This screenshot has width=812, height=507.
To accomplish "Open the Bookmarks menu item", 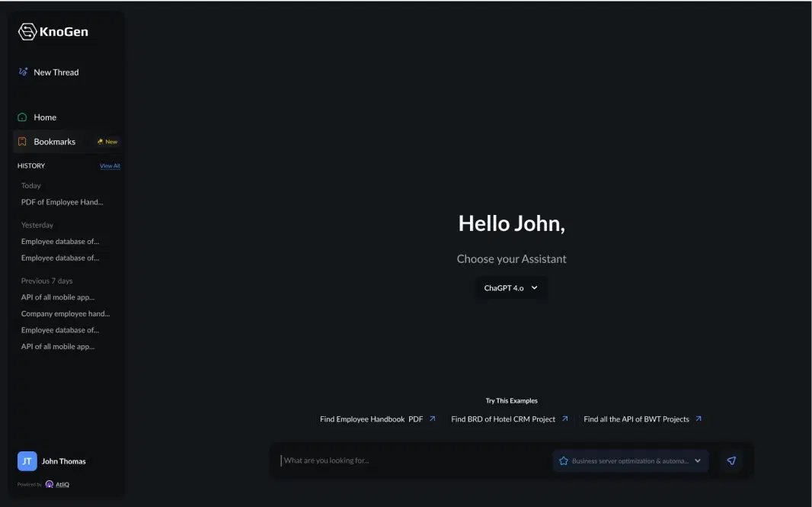I will [55, 142].
